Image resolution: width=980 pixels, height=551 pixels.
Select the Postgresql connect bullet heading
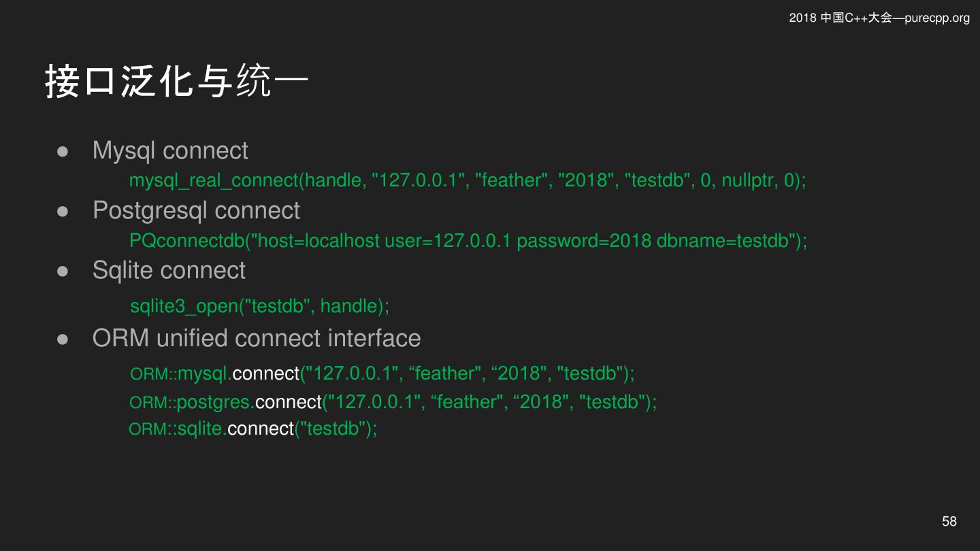pos(196,210)
